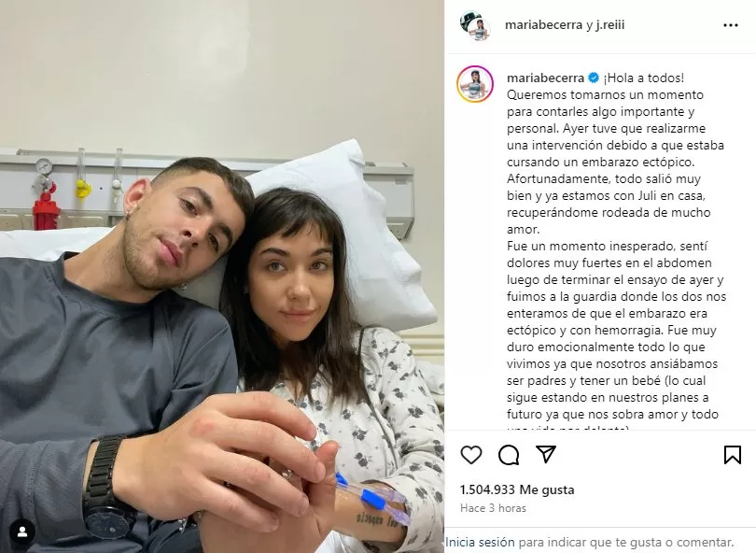Save post with the bookmark icon
This screenshot has height=553, width=756.
tap(733, 455)
